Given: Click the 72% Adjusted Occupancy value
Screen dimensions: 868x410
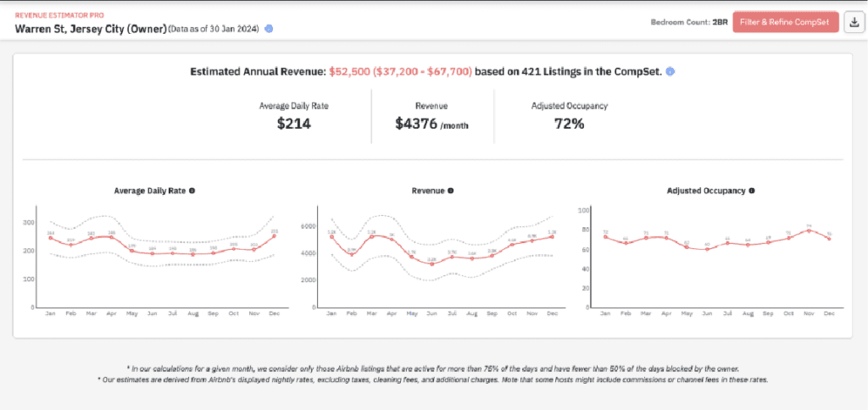Looking at the screenshot, I should (568, 124).
